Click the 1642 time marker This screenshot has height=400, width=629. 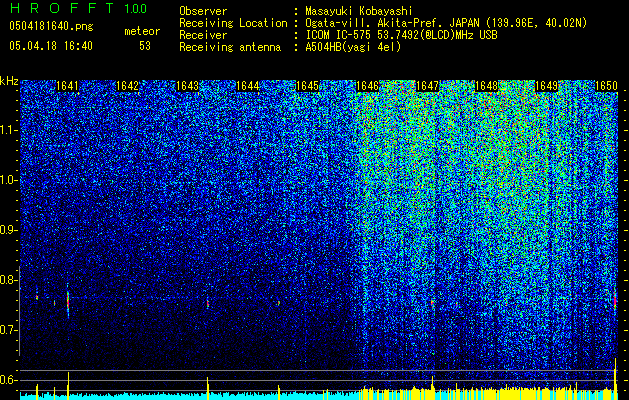pyautogui.click(x=127, y=86)
